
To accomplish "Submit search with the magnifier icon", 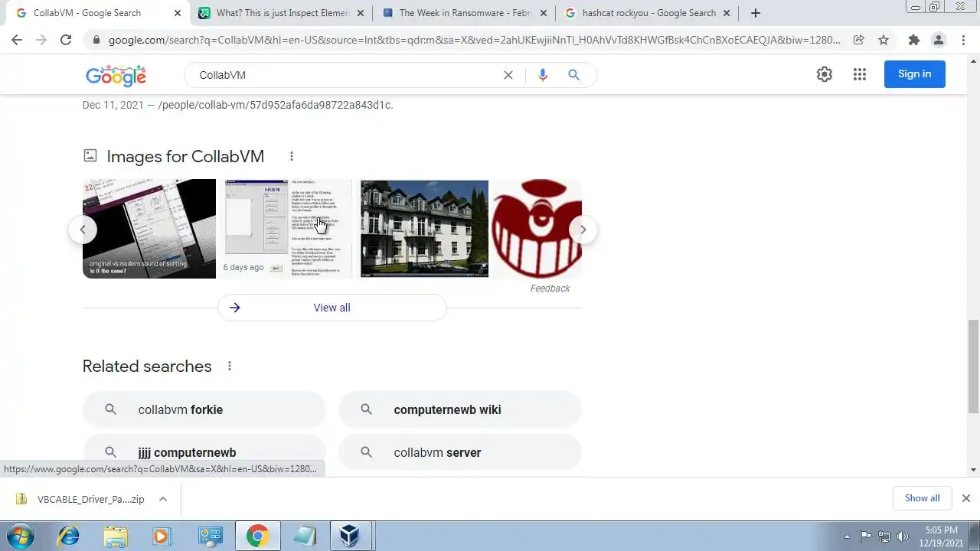I will coord(573,75).
